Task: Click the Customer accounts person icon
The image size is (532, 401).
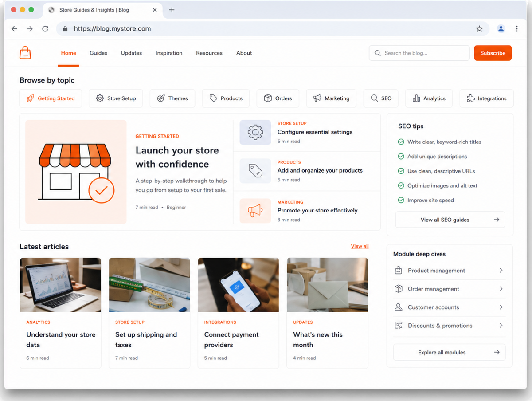Action: (x=399, y=307)
